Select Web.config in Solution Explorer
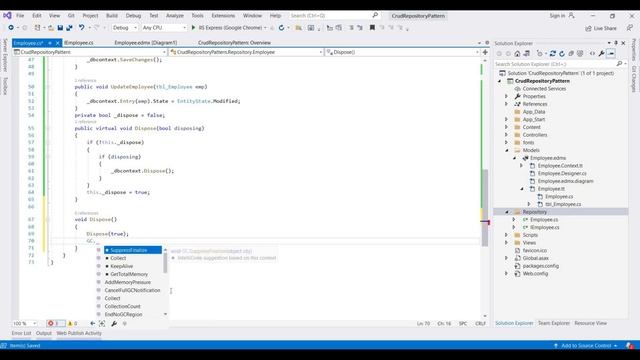640x360 pixels. click(x=535, y=273)
